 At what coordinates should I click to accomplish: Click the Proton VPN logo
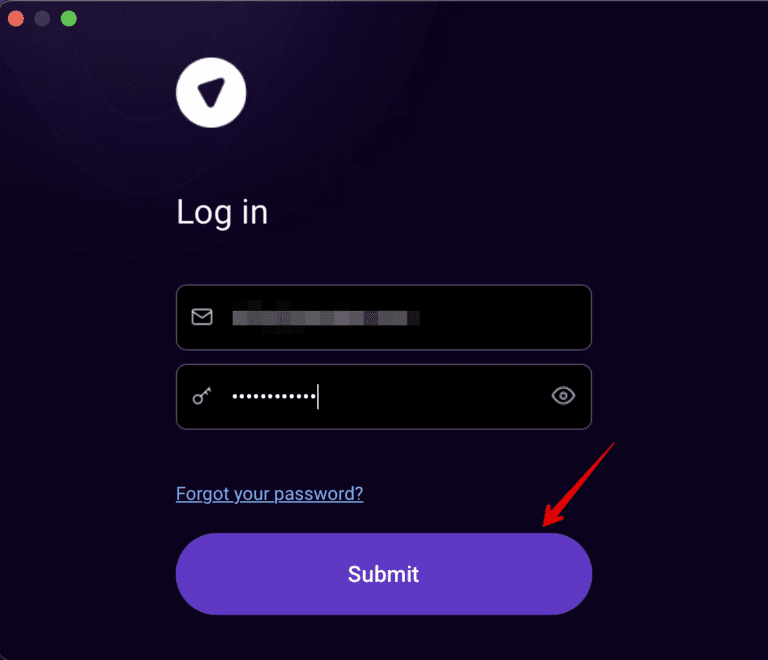pos(211,92)
